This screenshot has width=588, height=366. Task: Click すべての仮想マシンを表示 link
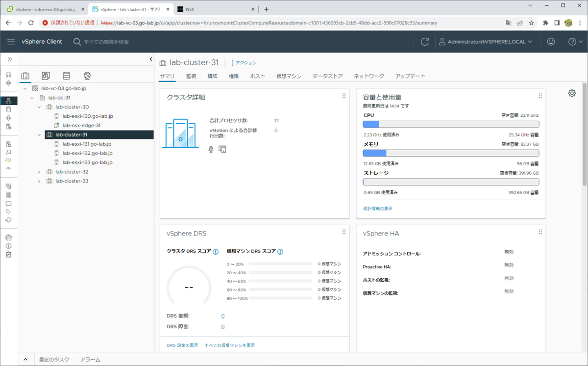coord(230,345)
